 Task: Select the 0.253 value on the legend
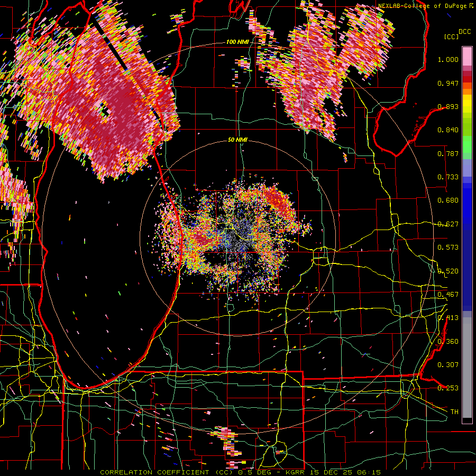pyautogui.click(x=448, y=388)
